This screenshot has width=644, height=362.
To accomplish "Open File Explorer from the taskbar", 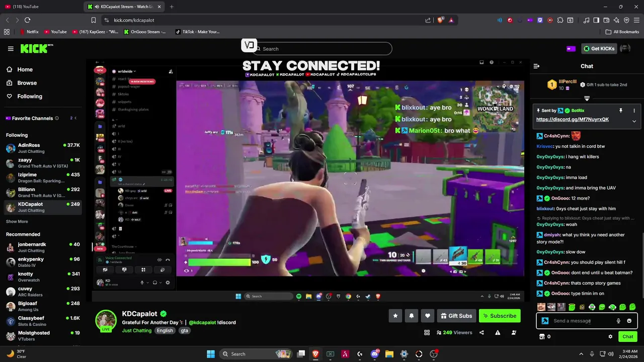I will pyautogui.click(x=389, y=354).
